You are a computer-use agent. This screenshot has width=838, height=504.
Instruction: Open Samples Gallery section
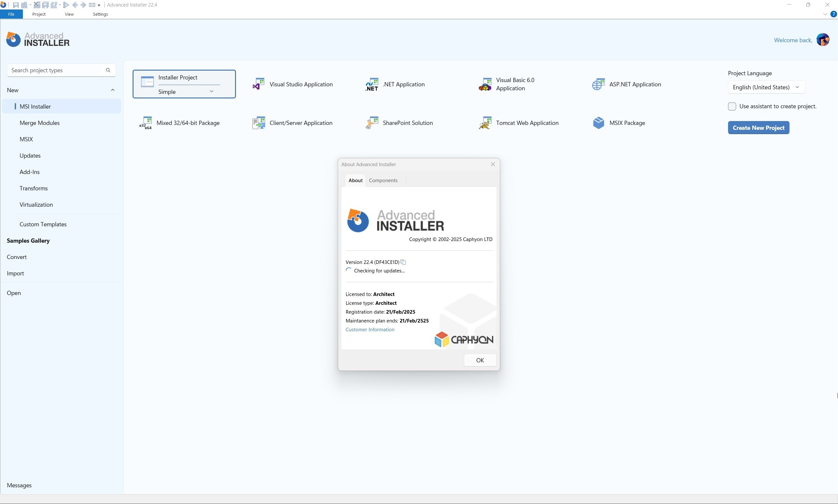(28, 240)
